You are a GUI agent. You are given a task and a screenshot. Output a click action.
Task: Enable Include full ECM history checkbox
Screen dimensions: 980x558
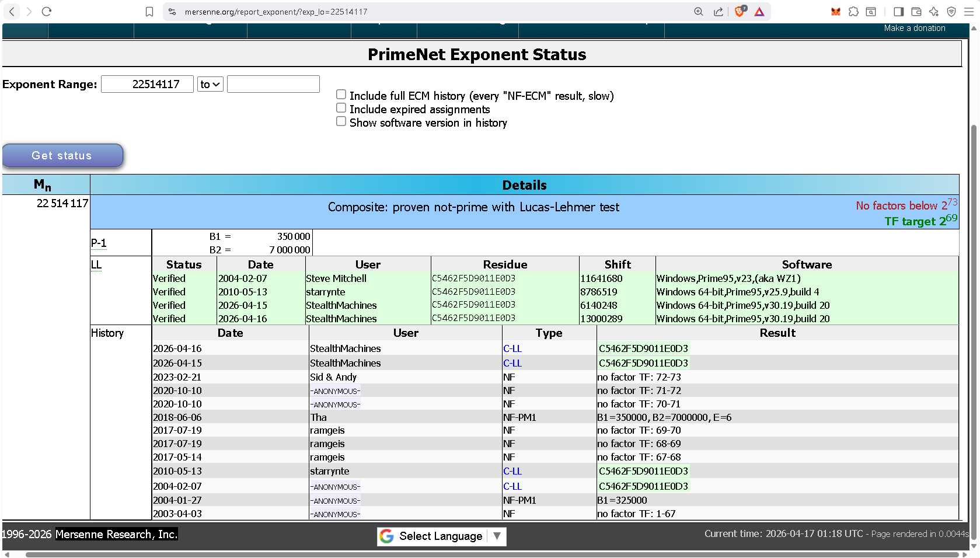pyautogui.click(x=341, y=95)
